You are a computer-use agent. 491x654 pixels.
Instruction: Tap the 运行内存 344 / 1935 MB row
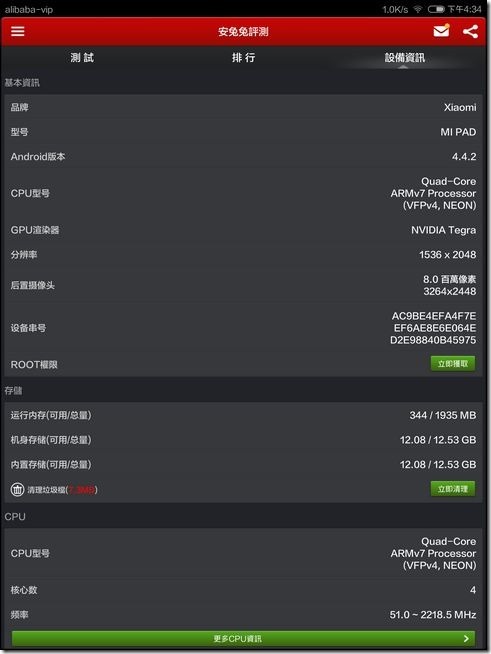(243, 415)
